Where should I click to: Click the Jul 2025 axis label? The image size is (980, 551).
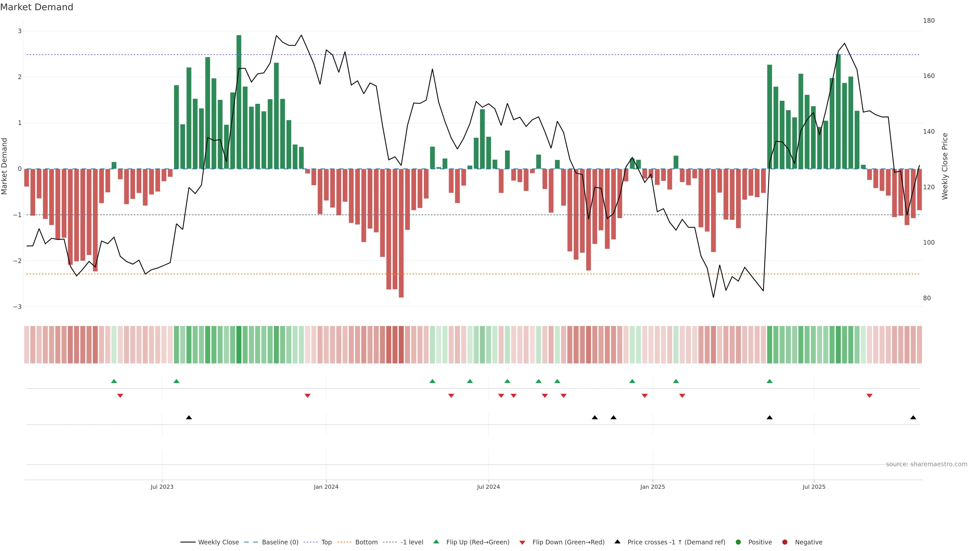tap(814, 487)
